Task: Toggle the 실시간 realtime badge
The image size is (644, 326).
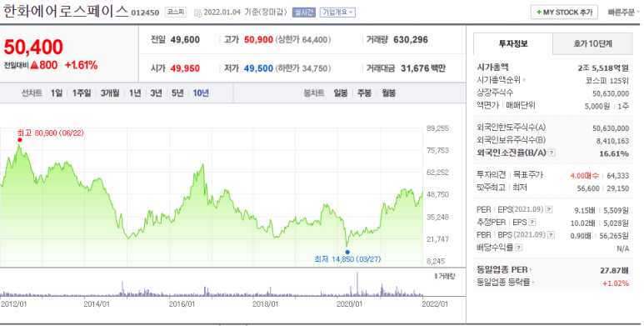Action: click(x=304, y=13)
